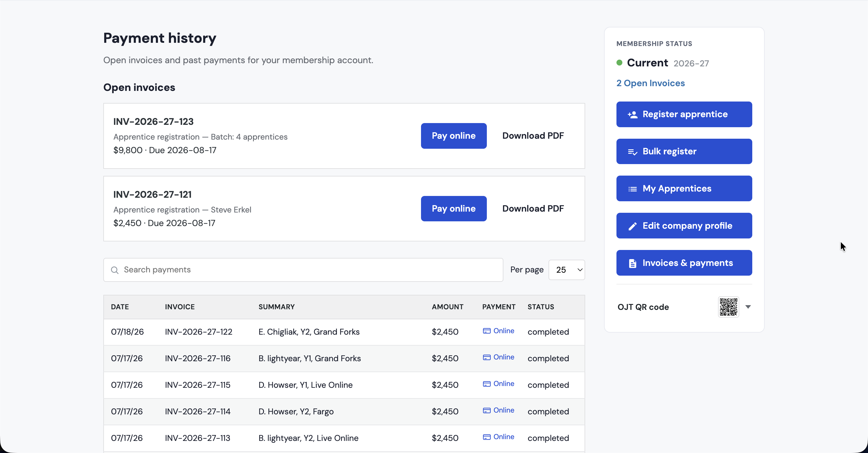Click Online text in INV-2026-27-115 row
The image size is (868, 453).
pyautogui.click(x=503, y=384)
